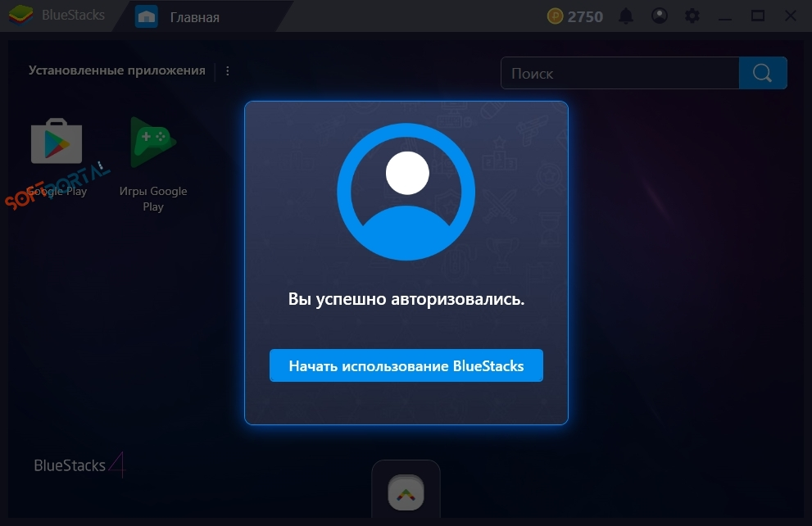This screenshot has width=812, height=526.
Task: Click the Установленные приложения heading
Action: [117, 70]
